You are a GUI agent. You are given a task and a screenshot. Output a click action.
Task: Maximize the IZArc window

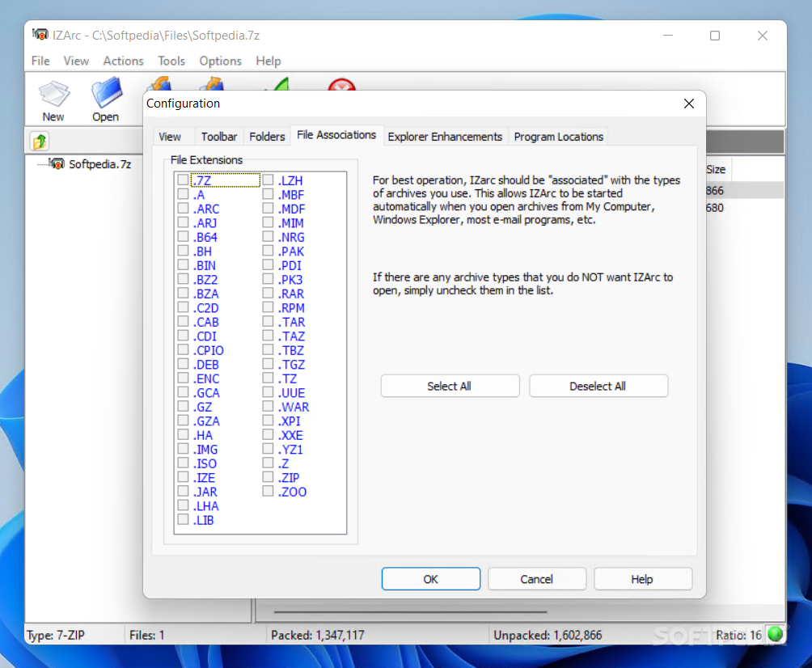(715, 36)
